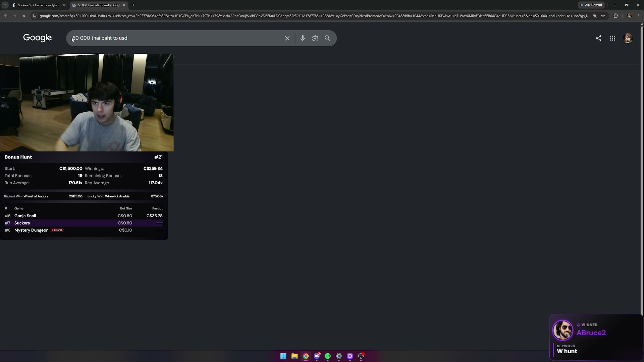View site information for google.com
Viewport: 644px width, 362px height.
35,16
